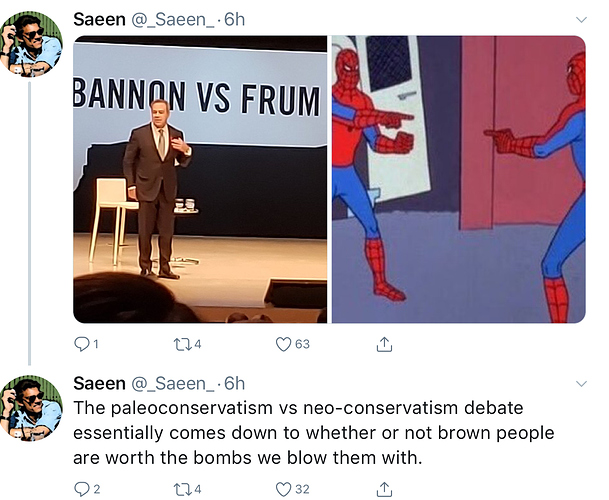Open the first tweet's options chevron
This screenshot has width=609, height=500.
[581, 19]
